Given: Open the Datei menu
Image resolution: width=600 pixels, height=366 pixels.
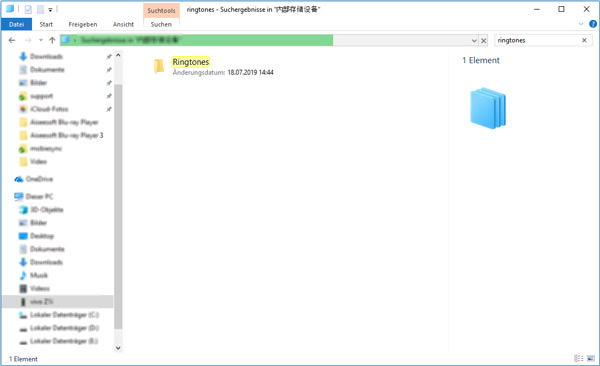Looking at the screenshot, I should point(16,24).
